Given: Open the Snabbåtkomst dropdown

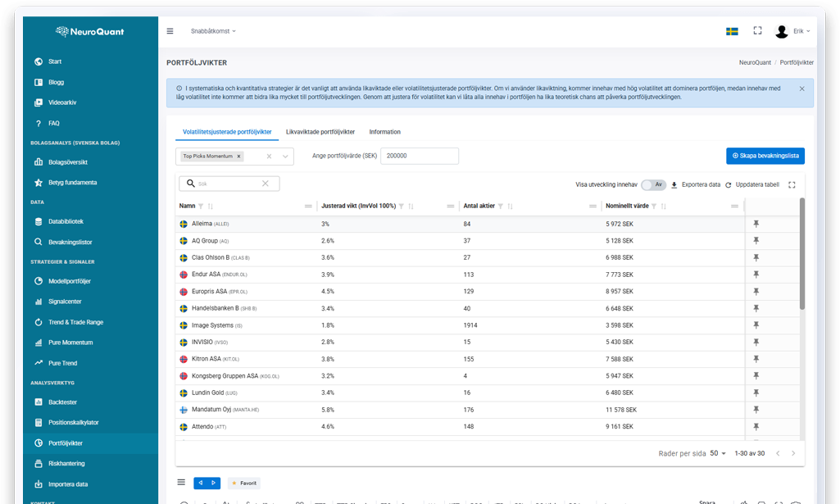Looking at the screenshot, I should [x=213, y=31].
